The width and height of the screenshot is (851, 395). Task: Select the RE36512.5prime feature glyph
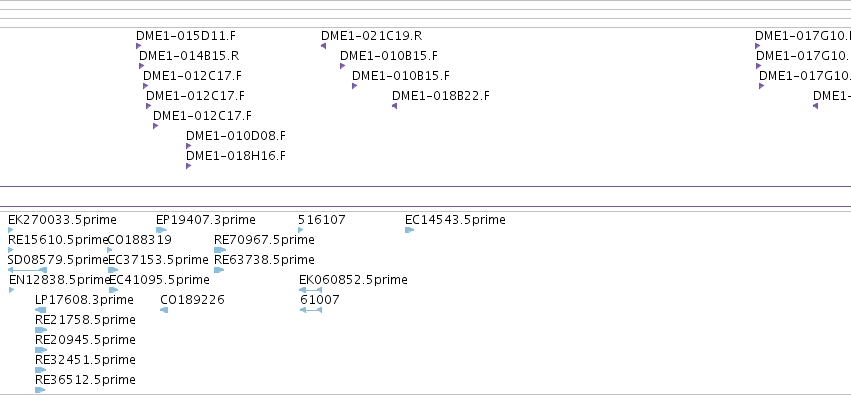point(40,390)
